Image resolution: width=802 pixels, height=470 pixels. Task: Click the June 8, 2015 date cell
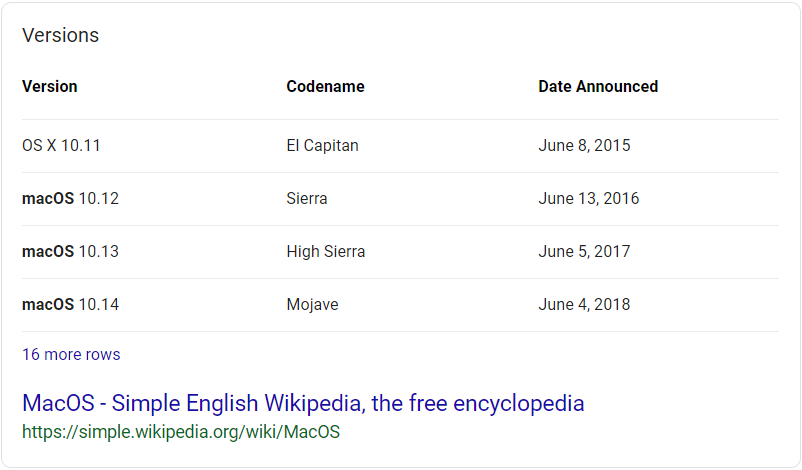(584, 146)
